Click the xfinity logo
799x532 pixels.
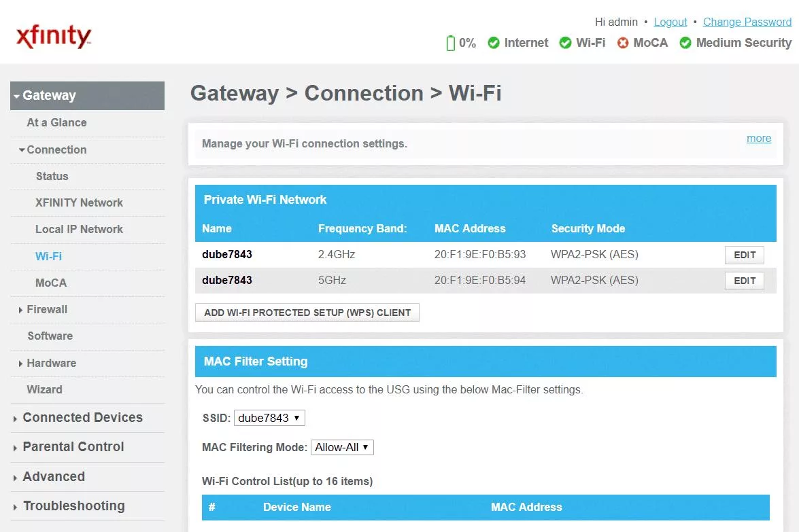point(54,35)
